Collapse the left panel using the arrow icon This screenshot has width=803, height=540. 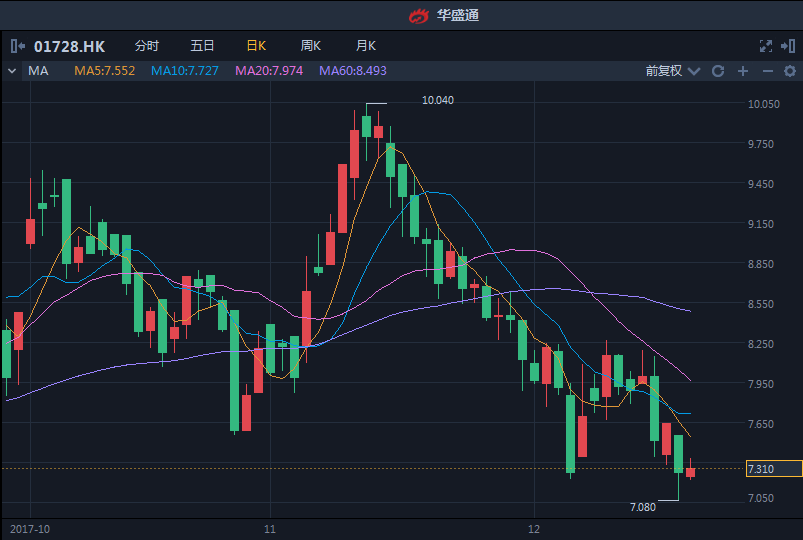[18, 46]
